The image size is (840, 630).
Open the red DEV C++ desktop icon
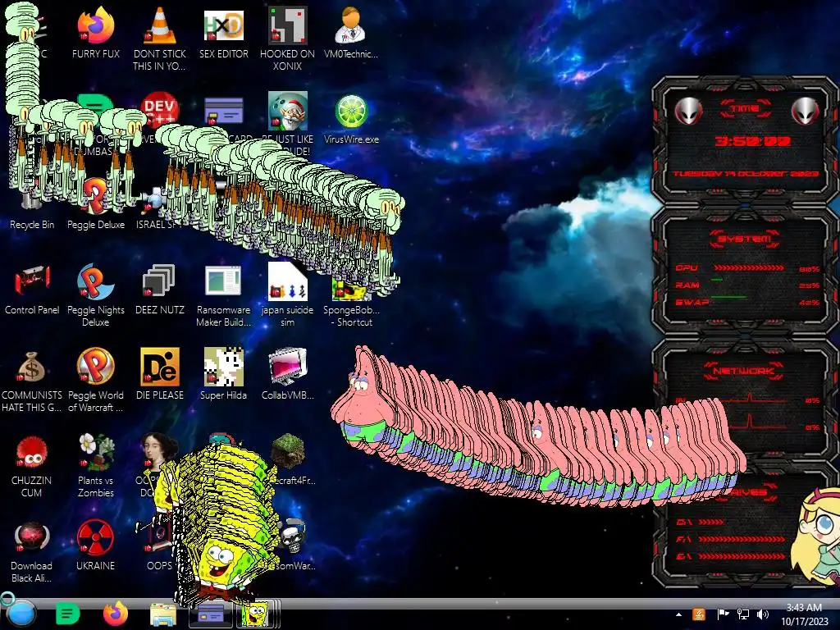160,110
